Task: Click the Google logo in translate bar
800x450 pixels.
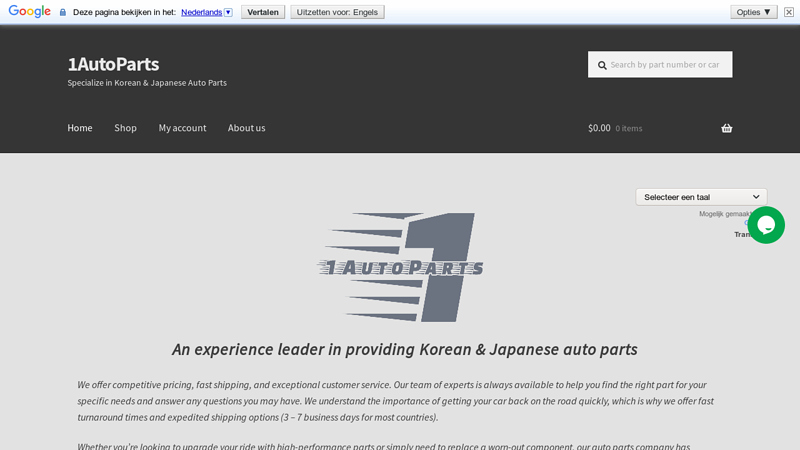Action: coord(29,11)
